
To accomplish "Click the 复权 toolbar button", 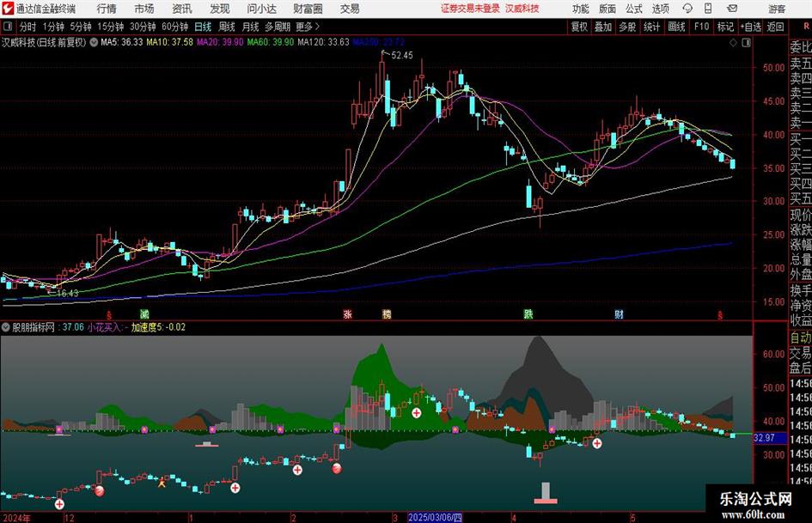I will tap(579, 27).
